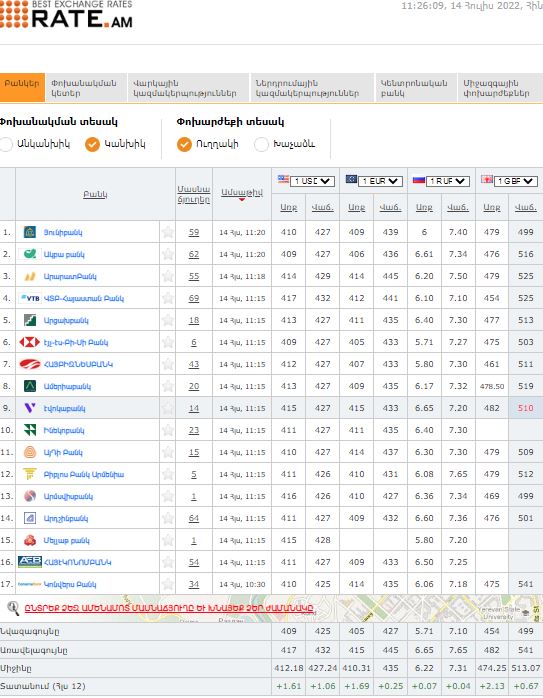The width and height of the screenshot is (543, 698).
Task: Open branch count 59 link in row 1
Action: tap(194, 232)
